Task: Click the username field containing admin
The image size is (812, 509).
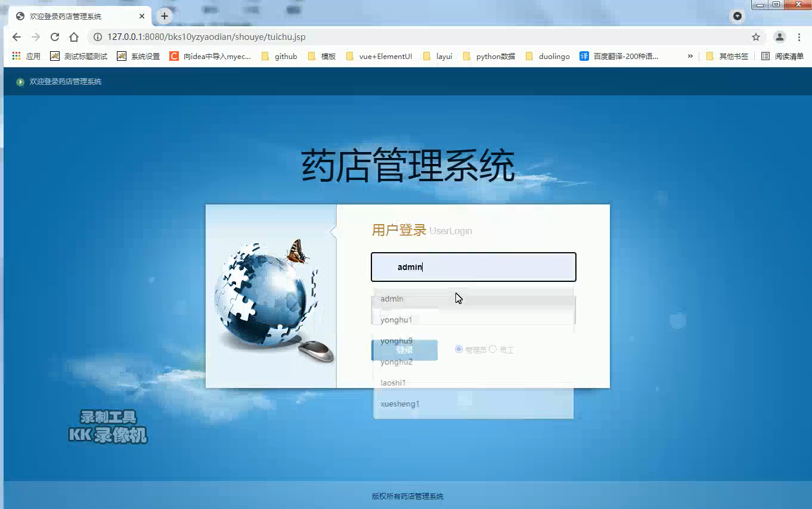Action: (473, 267)
